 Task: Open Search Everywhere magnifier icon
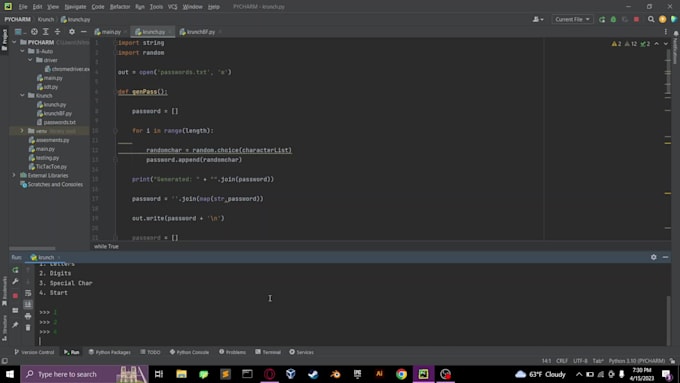[651, 20]
